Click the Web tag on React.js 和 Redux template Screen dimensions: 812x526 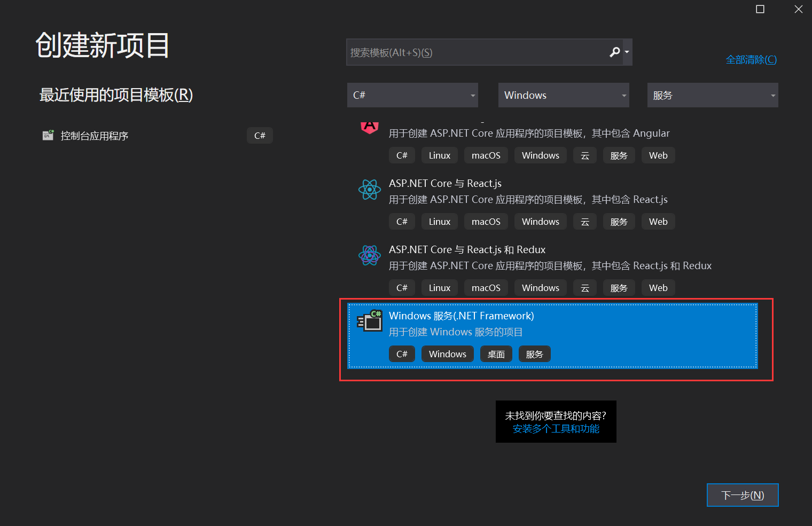(658, 288)
